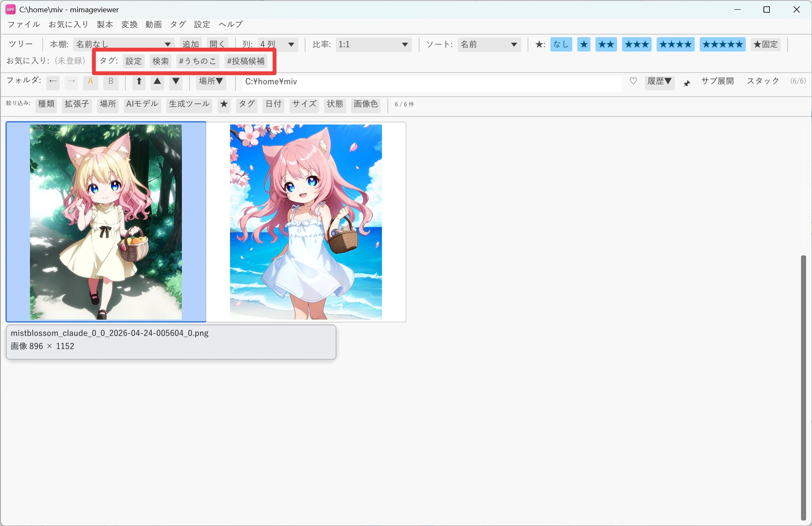Click the スタック stack button
The image size is (812, 526).
coord(763,81)
